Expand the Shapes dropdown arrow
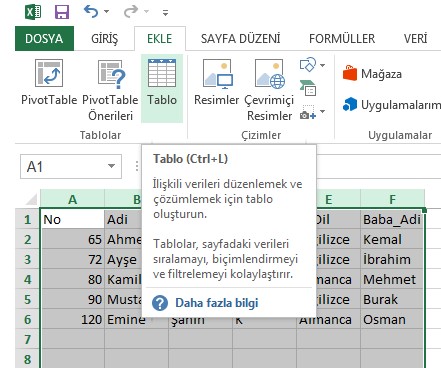 322,65
